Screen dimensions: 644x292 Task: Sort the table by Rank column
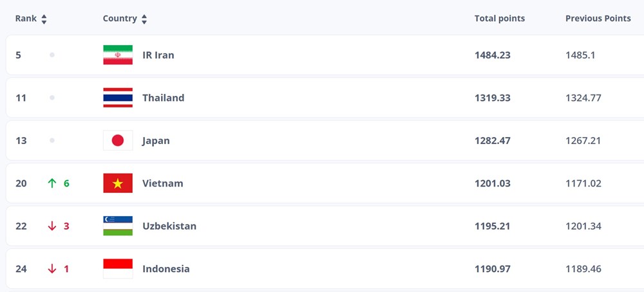pyautogui.click(x=44, y=19)
